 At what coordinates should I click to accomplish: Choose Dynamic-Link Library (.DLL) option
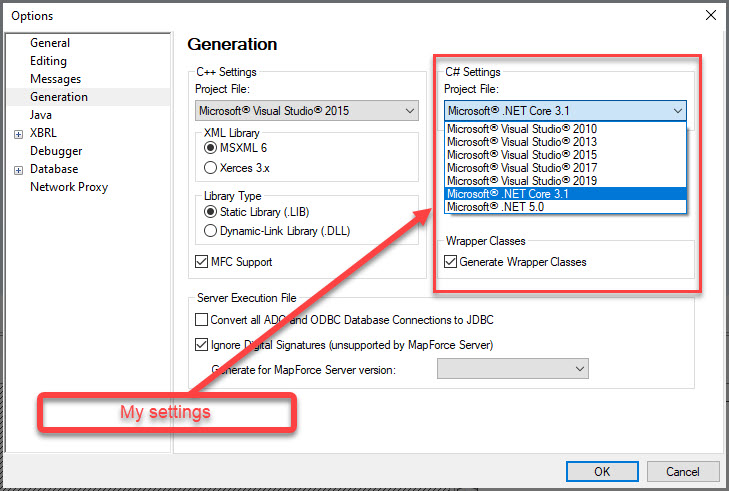tap(210, 231)
